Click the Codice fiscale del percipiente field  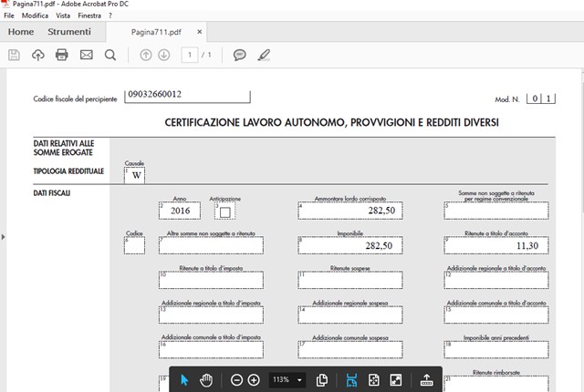click(187, 96)
